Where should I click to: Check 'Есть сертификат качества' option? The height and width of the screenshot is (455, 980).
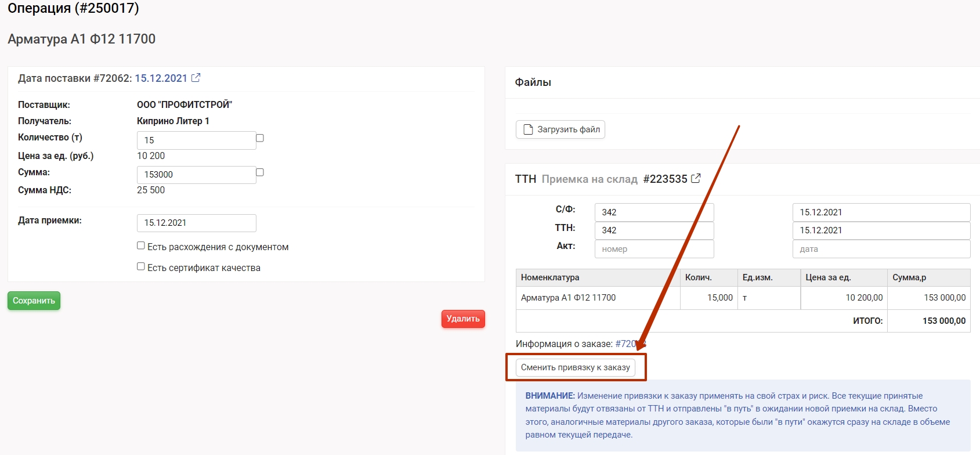(141, 266)
